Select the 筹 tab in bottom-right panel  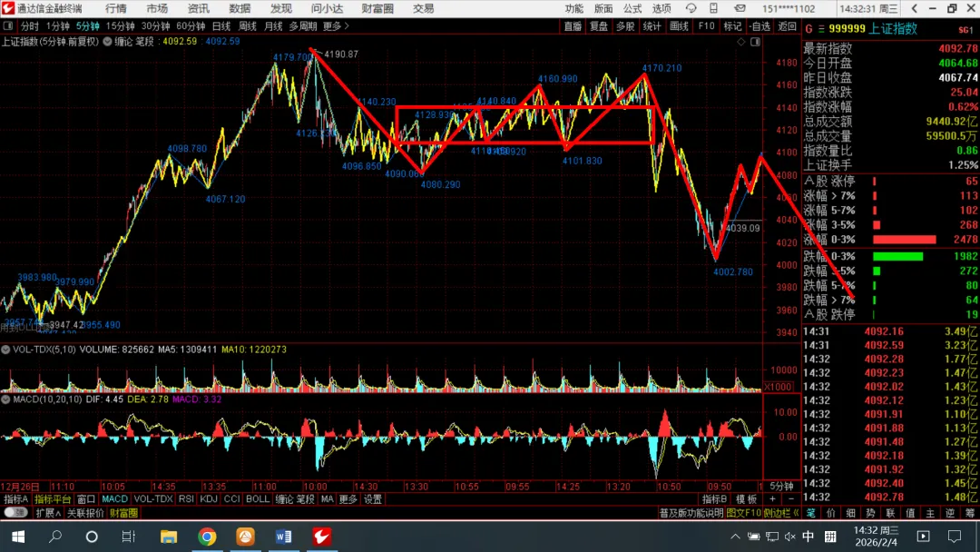coord(970,513)
